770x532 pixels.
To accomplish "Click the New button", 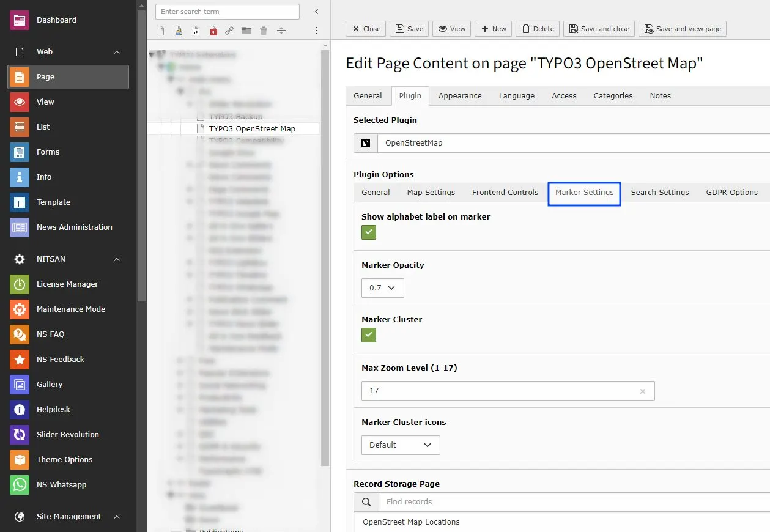I will [x=494, y=29].
